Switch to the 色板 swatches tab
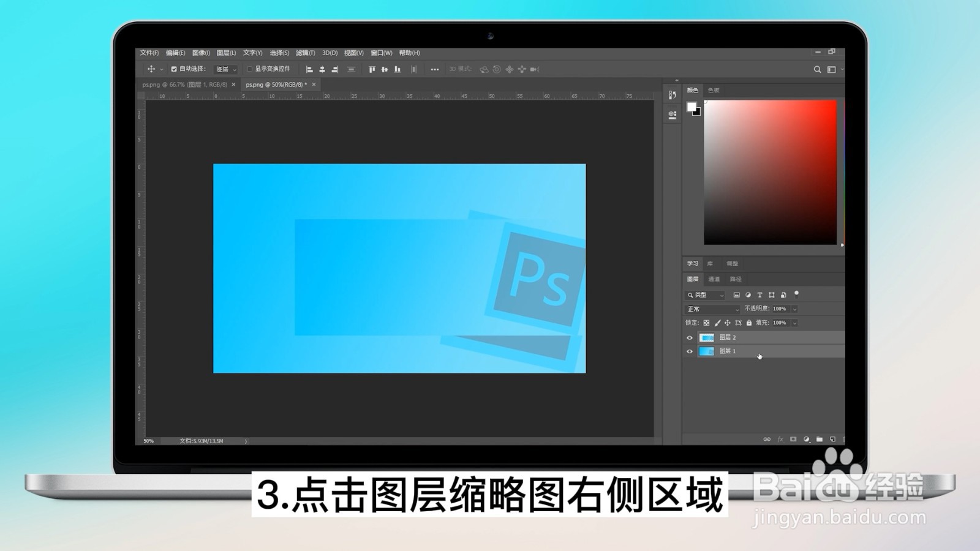 tap(714, 90)
